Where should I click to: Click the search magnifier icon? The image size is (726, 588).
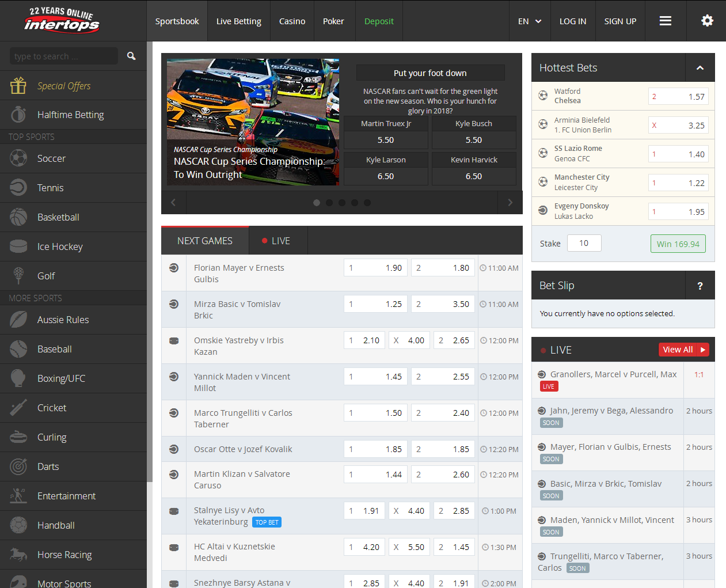click(131, 56)
